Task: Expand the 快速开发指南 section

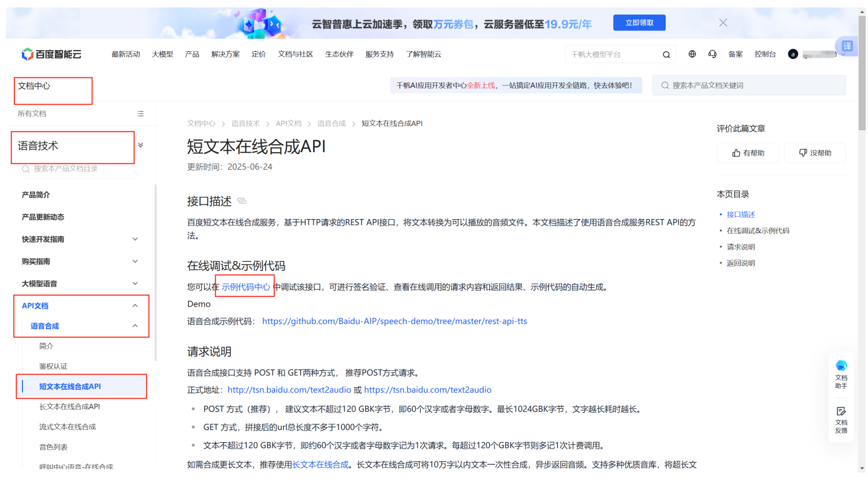Action: click(135, 239)
